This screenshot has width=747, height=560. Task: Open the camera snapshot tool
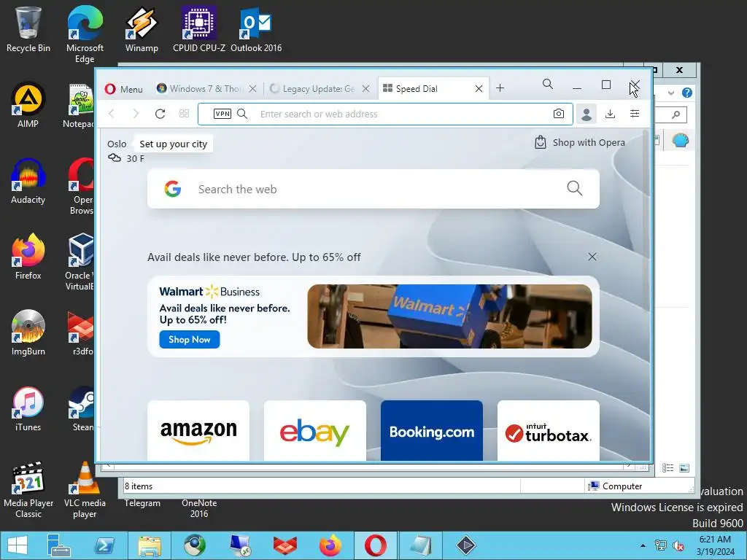[x=559, y=114]
